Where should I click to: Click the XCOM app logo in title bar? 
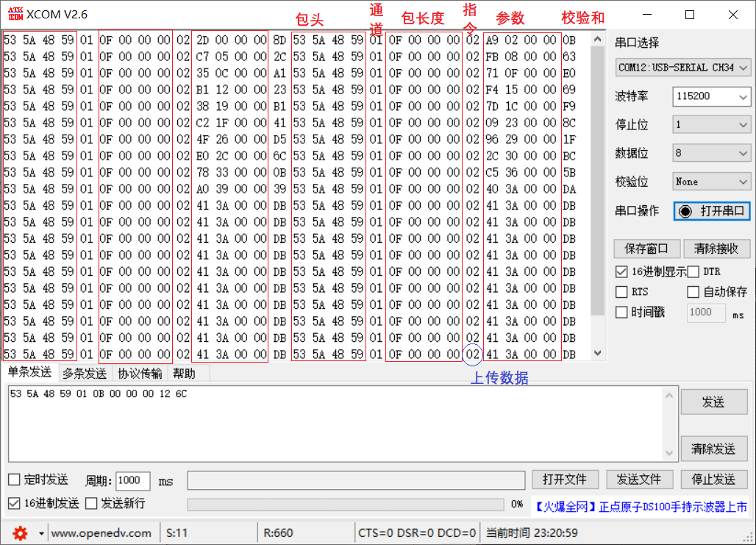pyautogui.click(x=15, y=15)
